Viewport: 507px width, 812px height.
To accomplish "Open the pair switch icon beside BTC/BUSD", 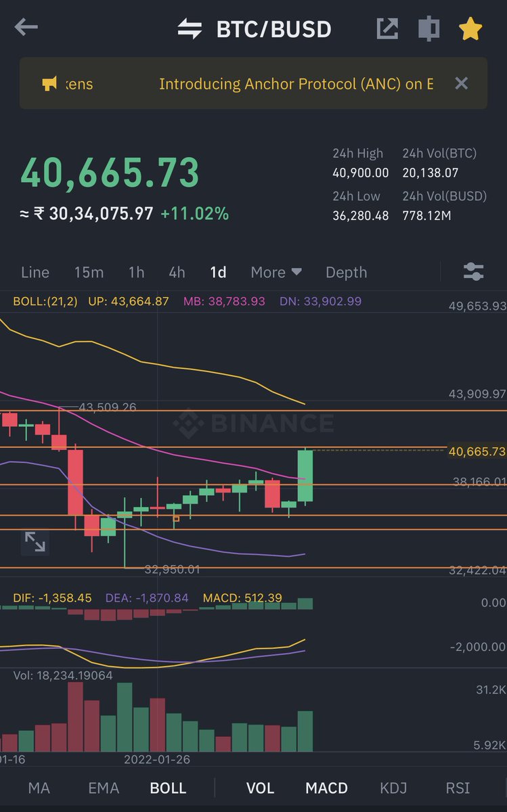I will tap(190, 29).
